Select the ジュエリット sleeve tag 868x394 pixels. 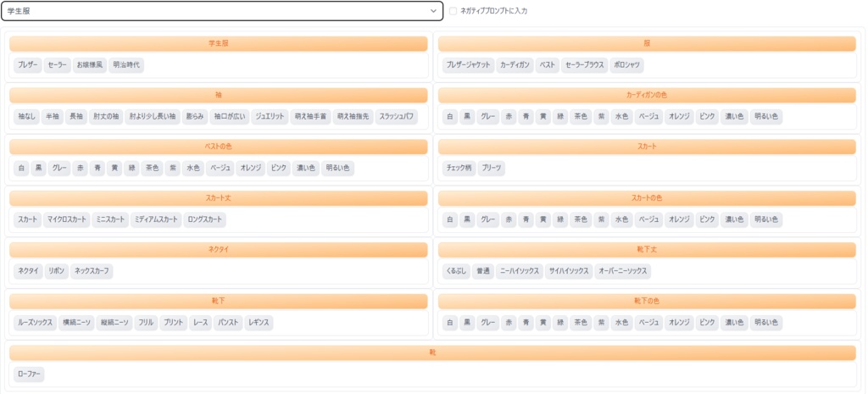[270, 117]
